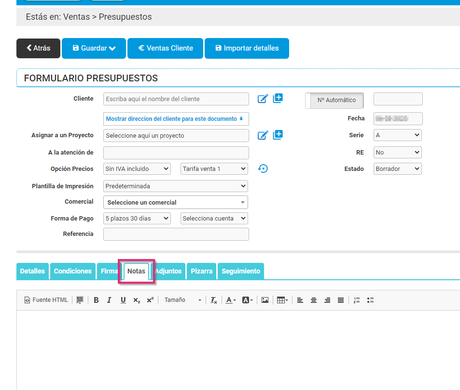Viewport: 460px width, 390px height.
Task: Click the Ventas Cliente button
Action: tap(165, 48)
